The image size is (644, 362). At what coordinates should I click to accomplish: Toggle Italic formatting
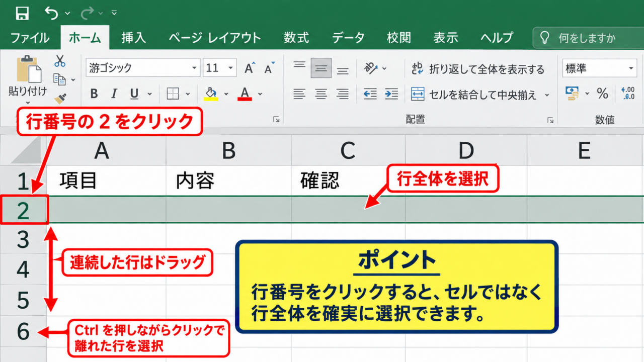pyautogui.click(x=114, y=94)
